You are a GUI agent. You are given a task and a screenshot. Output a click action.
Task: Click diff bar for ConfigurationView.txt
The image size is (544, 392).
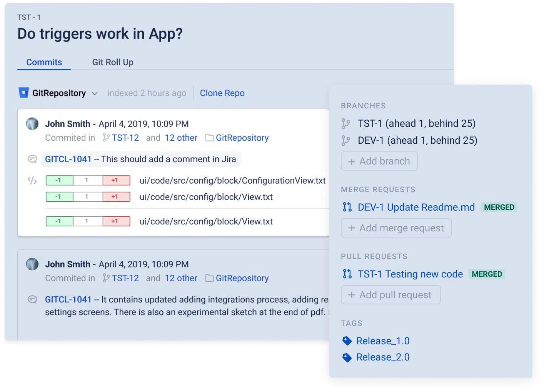coord(88,180)
